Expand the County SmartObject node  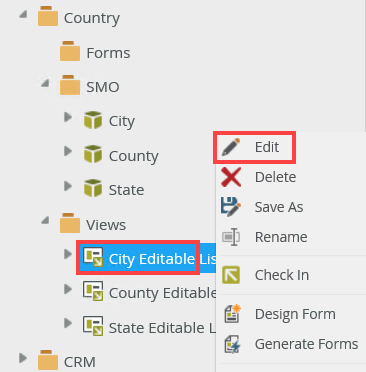[x=68, y=151]
